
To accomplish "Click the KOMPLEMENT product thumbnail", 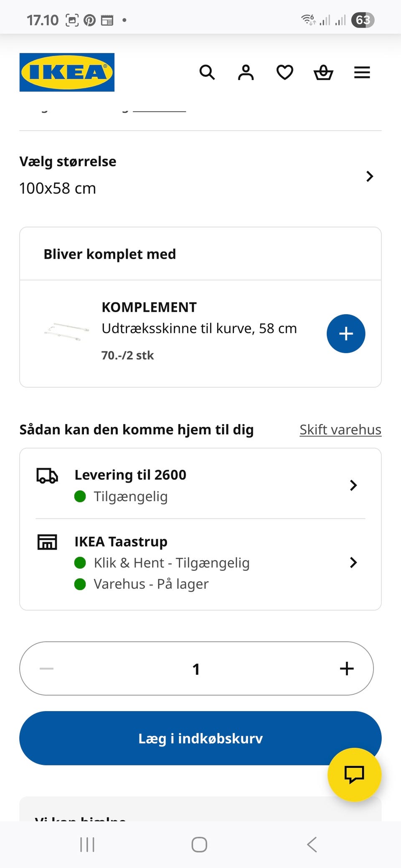I will coord(67,332).
